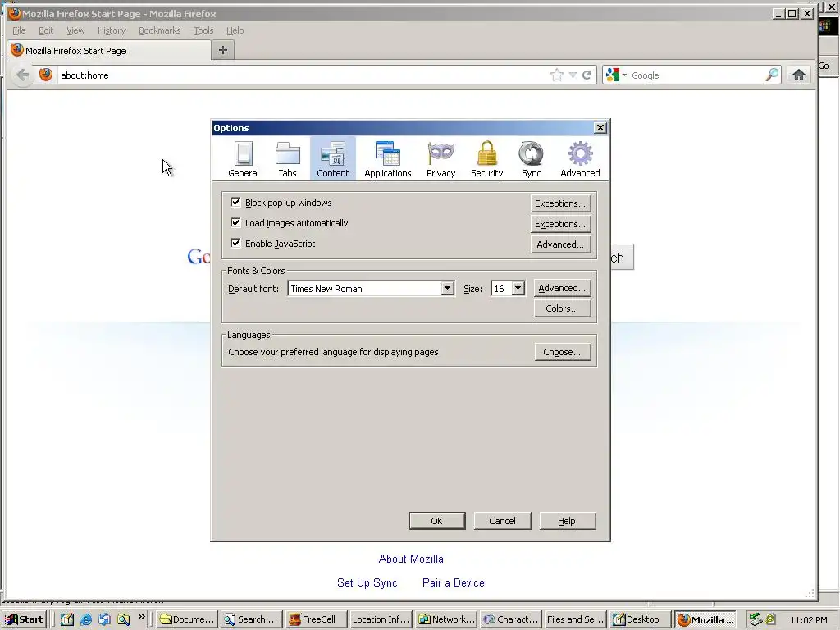Click the Cancel button

pos(503,521)
